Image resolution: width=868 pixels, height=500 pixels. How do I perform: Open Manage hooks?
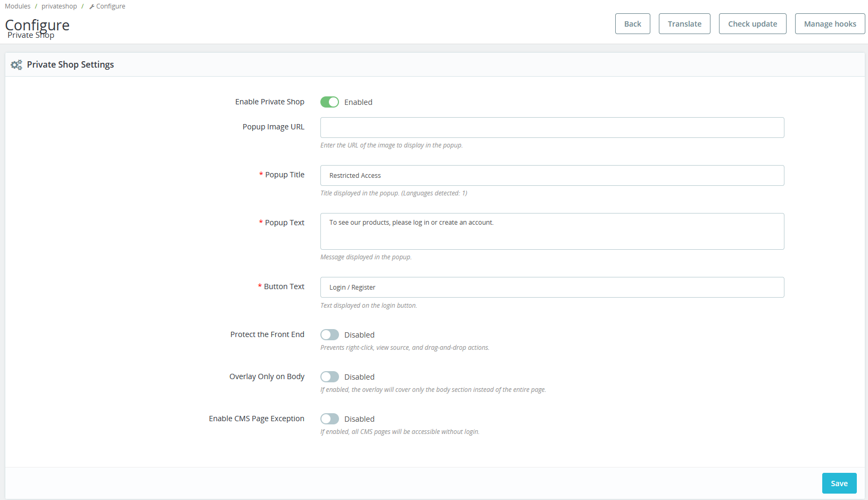coord(830,23)
